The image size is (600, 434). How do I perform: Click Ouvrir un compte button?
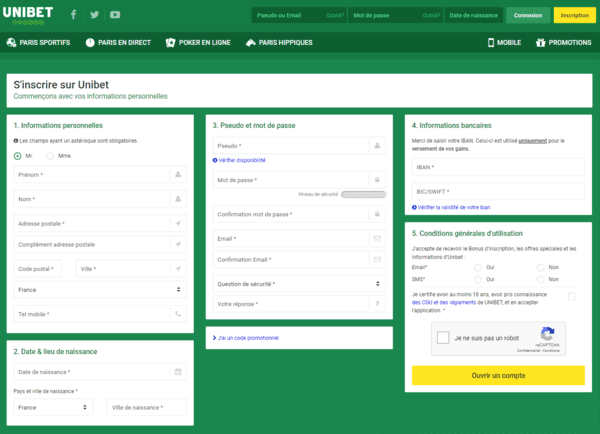point(498,375)
